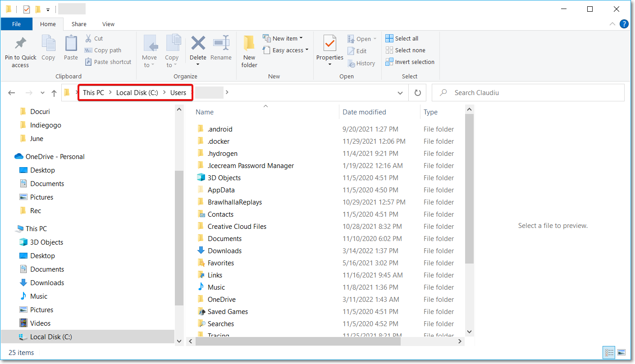Image resolution: width=635 pixels, height=364 pixels.
Task: Click the refresh button beside address bar
Action: (418, 93)
